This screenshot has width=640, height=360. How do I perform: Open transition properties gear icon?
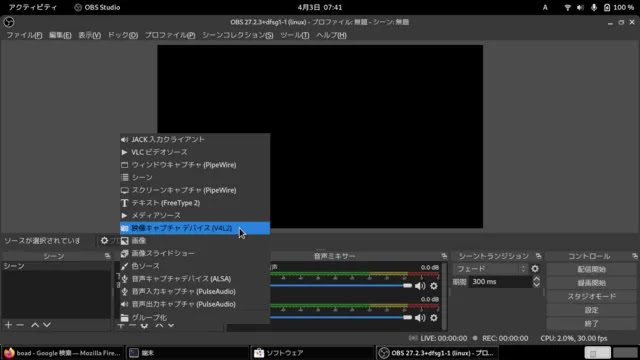pos(535,269)
